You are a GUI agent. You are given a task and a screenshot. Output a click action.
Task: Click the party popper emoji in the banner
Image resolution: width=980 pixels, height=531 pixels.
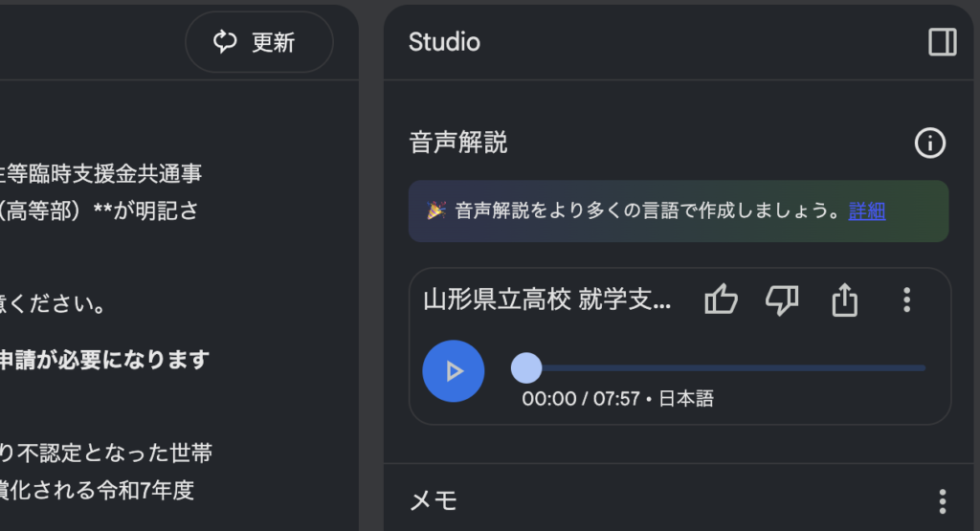436,210
